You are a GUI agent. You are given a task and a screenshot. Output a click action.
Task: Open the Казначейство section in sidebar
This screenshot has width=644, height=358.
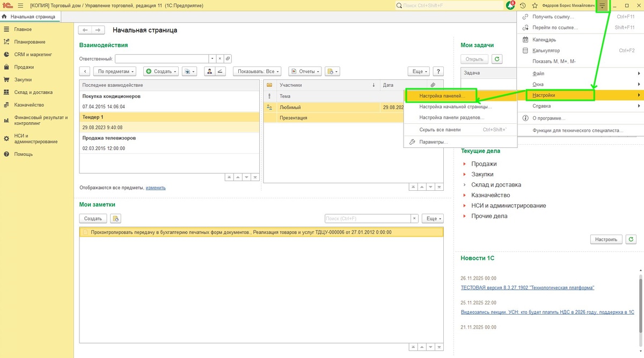(x=29, y=105)
